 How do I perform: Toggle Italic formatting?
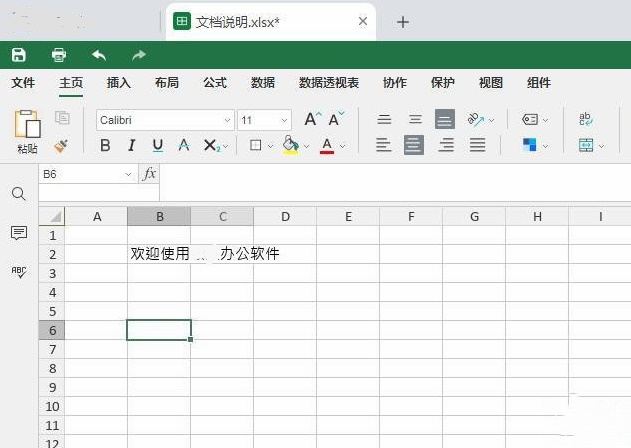point(132,145)
